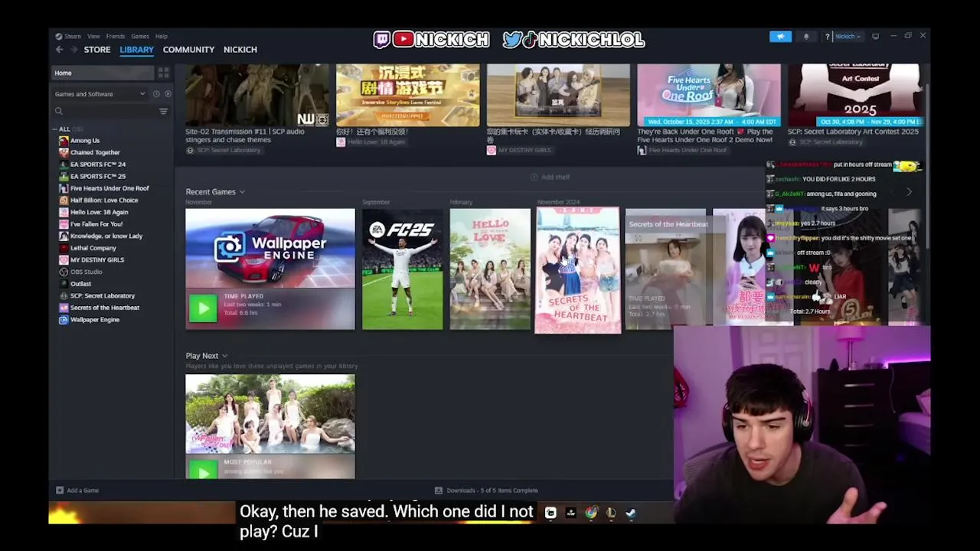
Task: Sort by recent activity clock icon
Action: (x=156, y=94)
